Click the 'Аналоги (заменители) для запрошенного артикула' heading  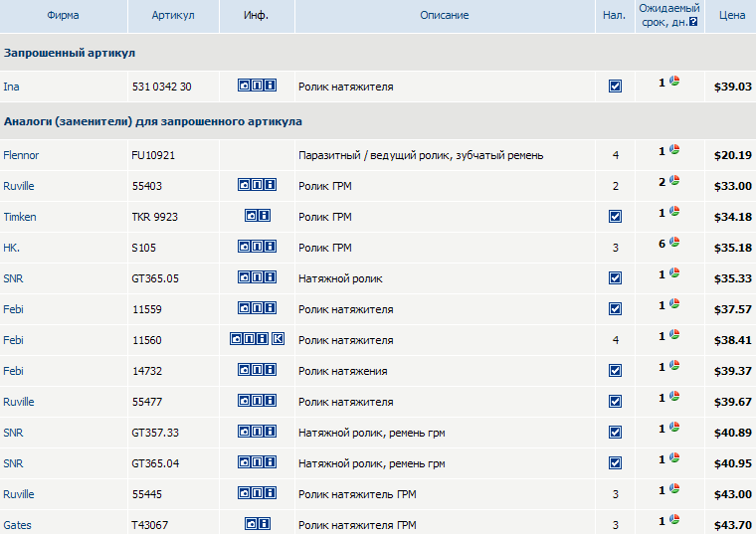tap(153, 121)
